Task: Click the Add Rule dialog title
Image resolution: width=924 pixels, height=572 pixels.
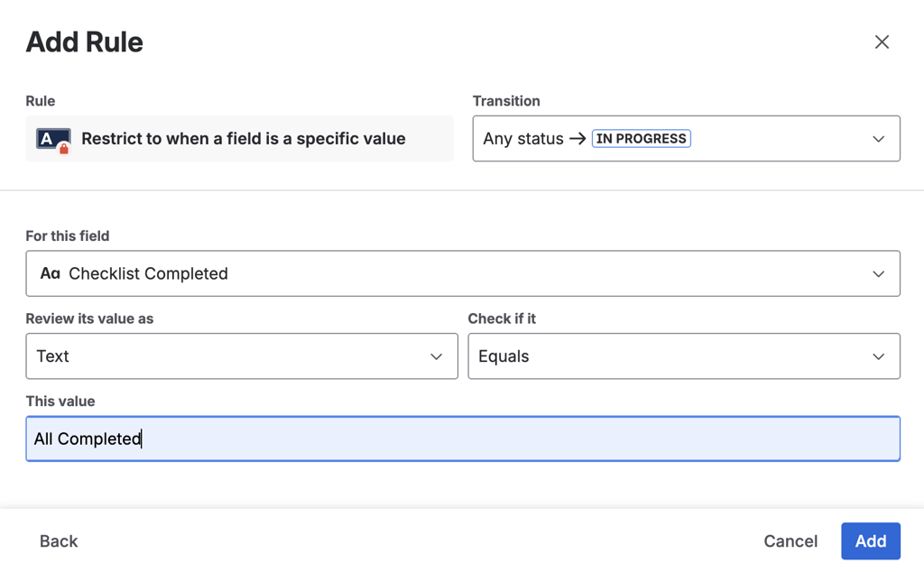Action: coord(84,42)
